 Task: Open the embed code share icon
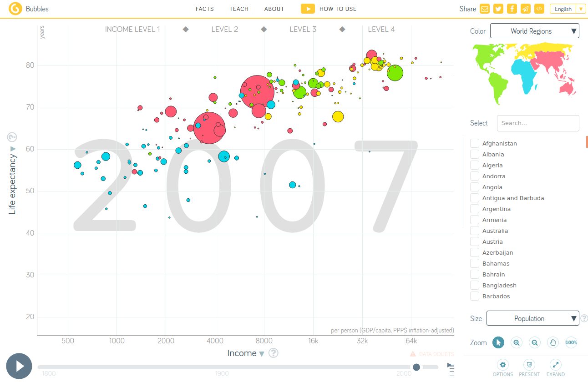pos(539,9)
